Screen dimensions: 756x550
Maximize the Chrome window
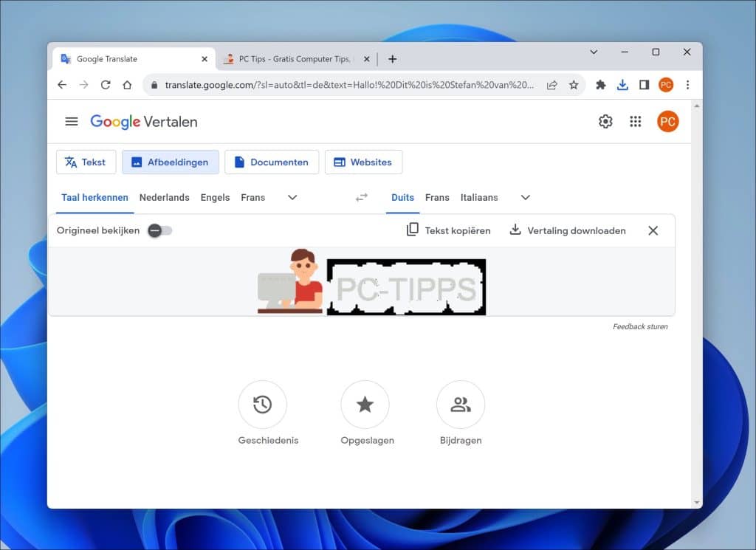pyautogui.click(x=656, y=52)
